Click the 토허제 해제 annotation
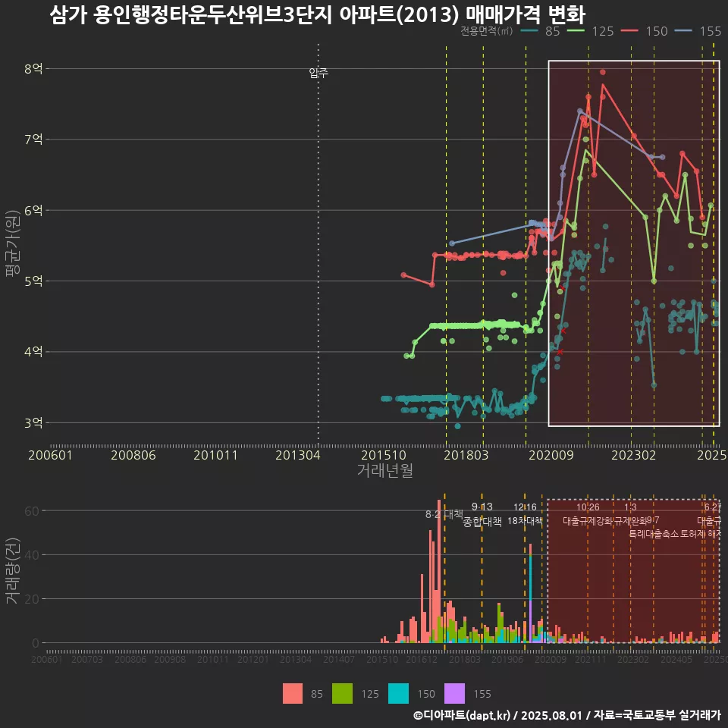 click(x=700, y=534)
